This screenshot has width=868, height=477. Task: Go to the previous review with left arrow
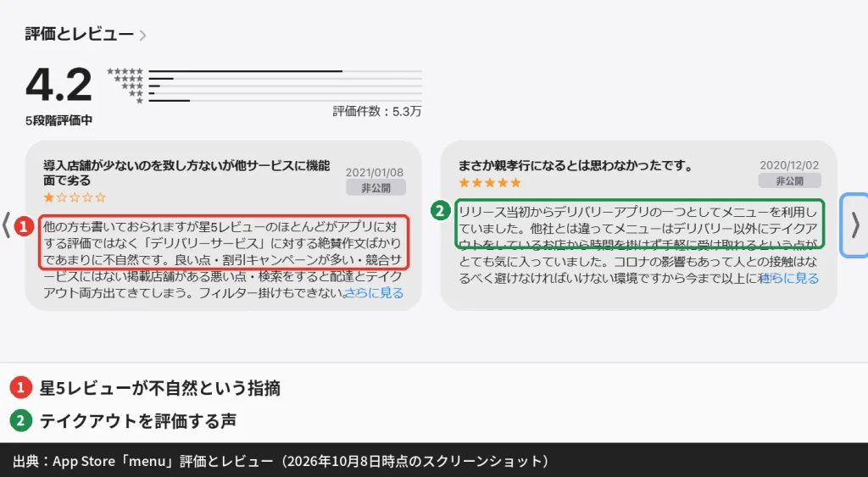point(6,225)
